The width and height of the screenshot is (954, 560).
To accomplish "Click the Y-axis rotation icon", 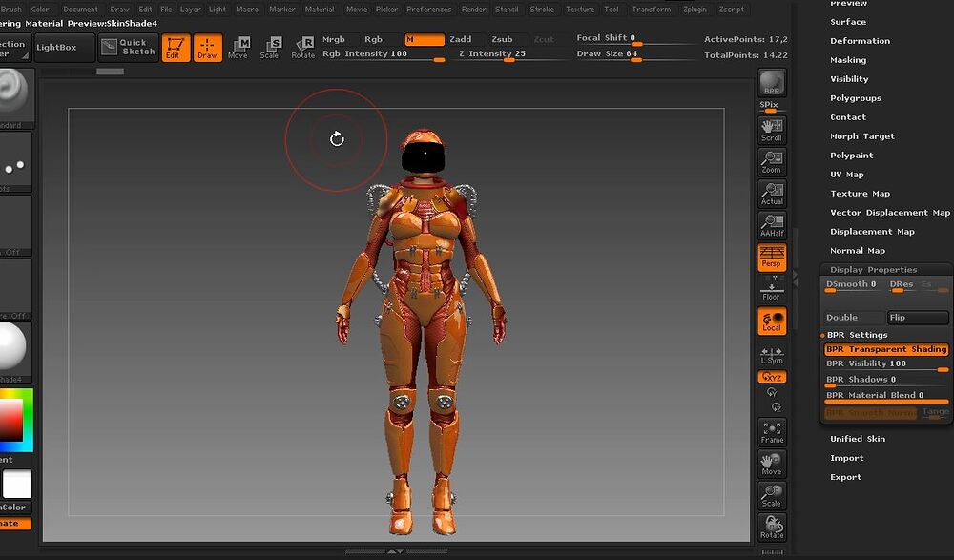I will point(772,393).
